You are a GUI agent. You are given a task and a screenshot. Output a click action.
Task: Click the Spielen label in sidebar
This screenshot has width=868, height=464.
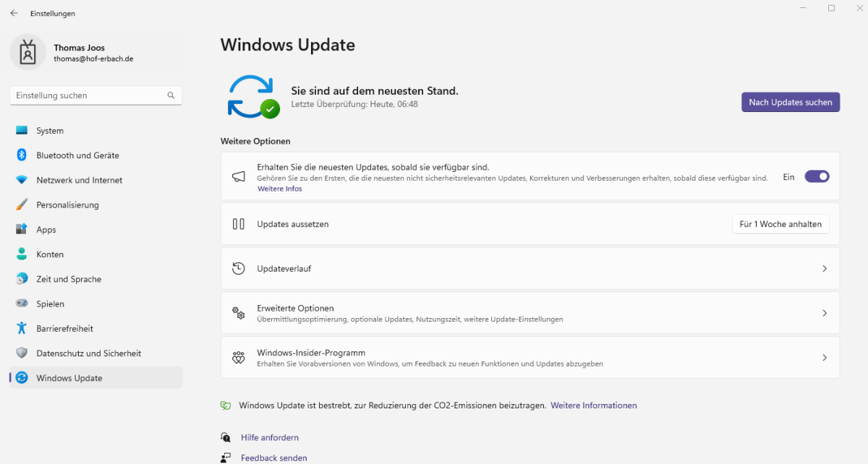[x=51, y=304]
